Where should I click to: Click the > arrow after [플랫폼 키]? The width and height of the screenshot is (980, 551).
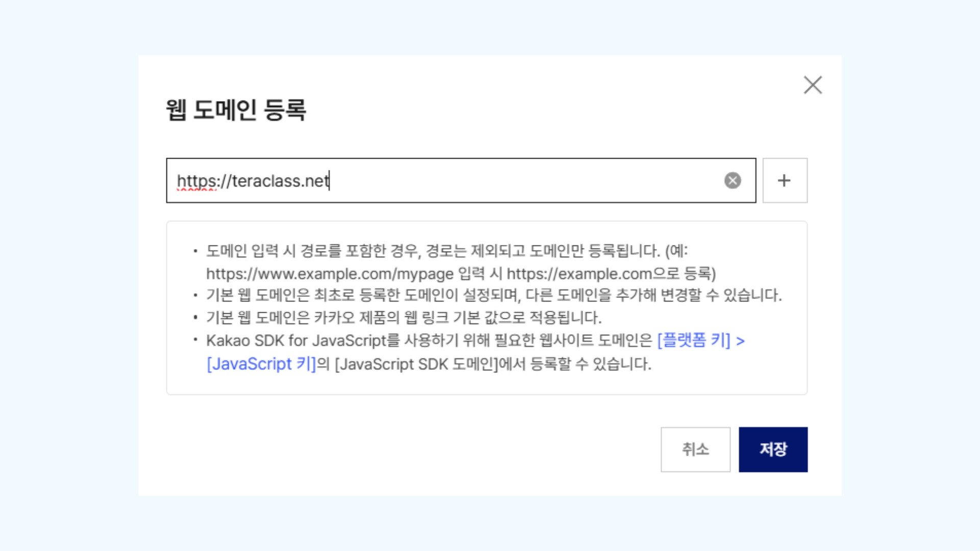[x=741, y=341]
